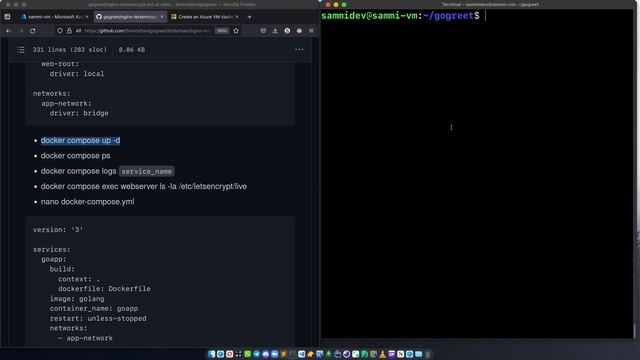Select 'restart: unless-stopped' code line

pyautogui.click(x=98, y=318)
